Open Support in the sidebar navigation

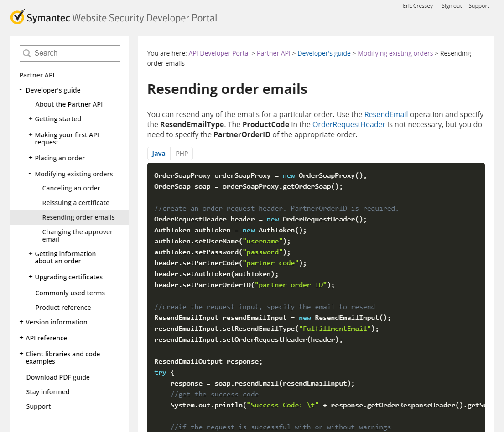(39, 406)
